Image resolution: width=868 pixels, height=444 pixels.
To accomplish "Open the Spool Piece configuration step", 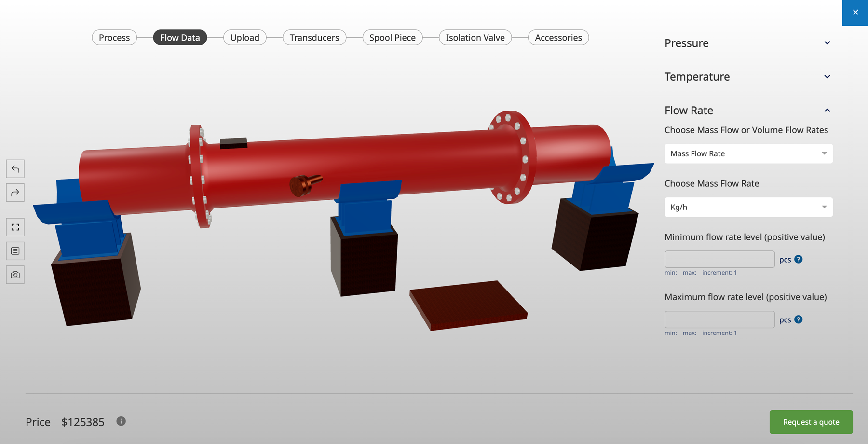I will click(392, 37).
